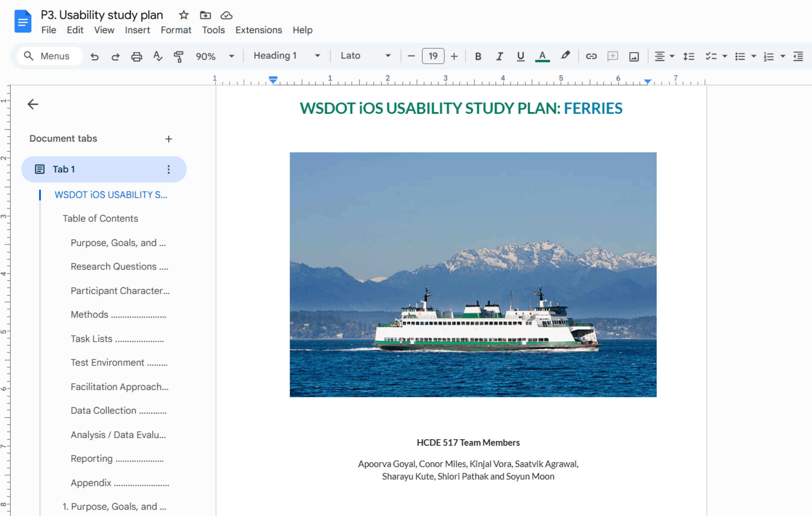Open the Extensions menu
The height and width of the screenshot is (516, 812).
pyautogui.click(x=259, y=30)
